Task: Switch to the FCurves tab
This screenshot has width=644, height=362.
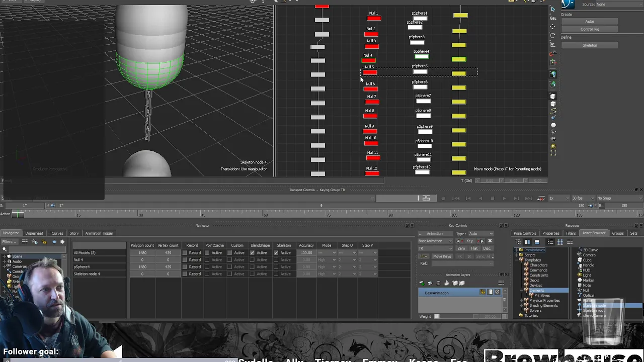Action: [x=56, y=233]
